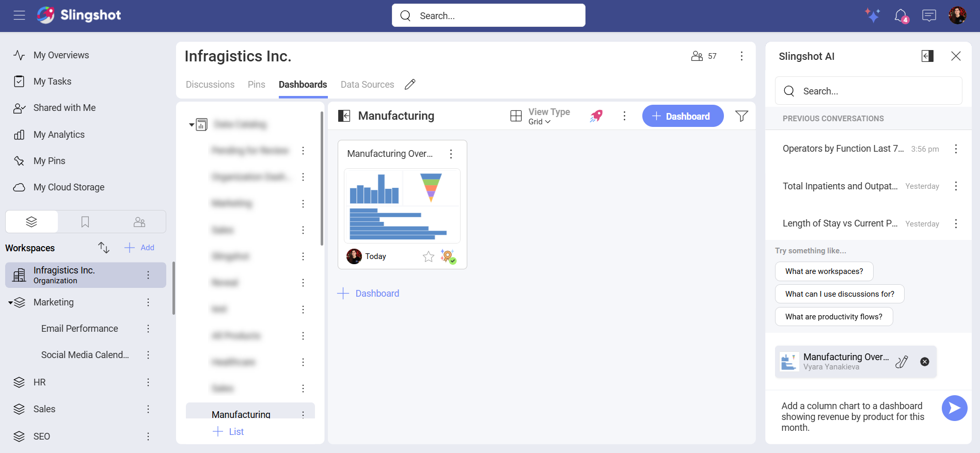Open the chat messages icon
Screen dimensions: 980x453
929,15
